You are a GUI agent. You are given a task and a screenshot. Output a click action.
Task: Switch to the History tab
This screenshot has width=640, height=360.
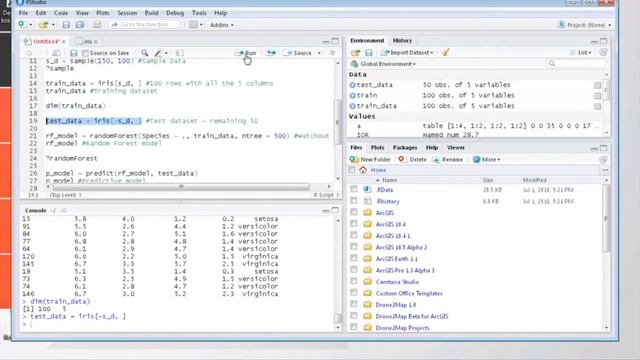coord(402,40)
